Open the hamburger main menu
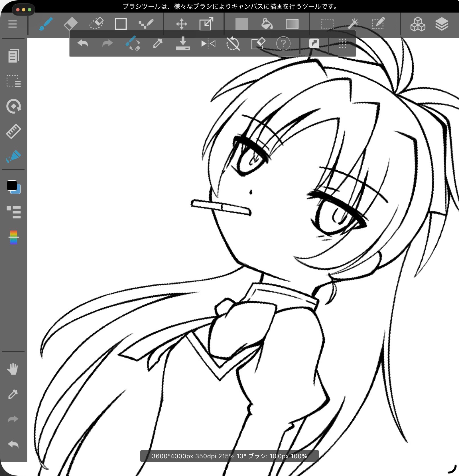The height and width of the screenshot is (476, 459). [13, 24]
